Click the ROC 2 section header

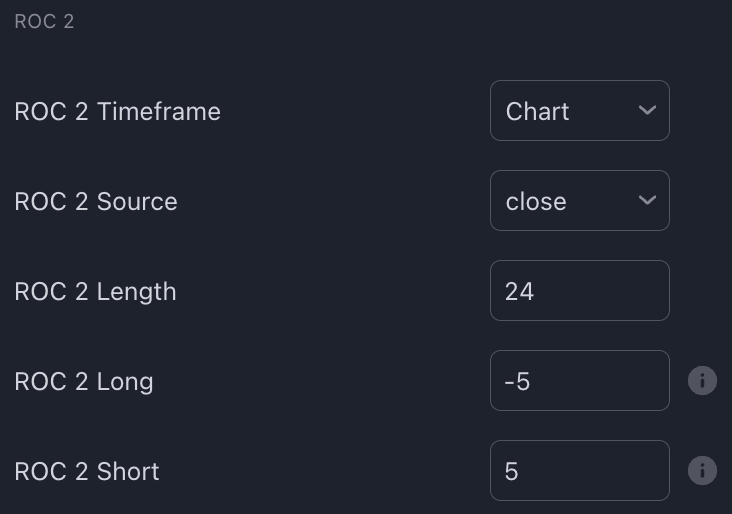click(x=44, y=21)
